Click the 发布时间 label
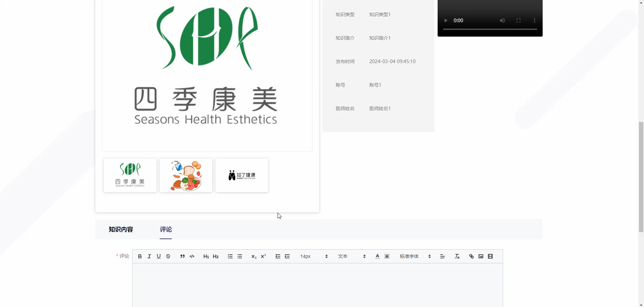 (345, 61)
